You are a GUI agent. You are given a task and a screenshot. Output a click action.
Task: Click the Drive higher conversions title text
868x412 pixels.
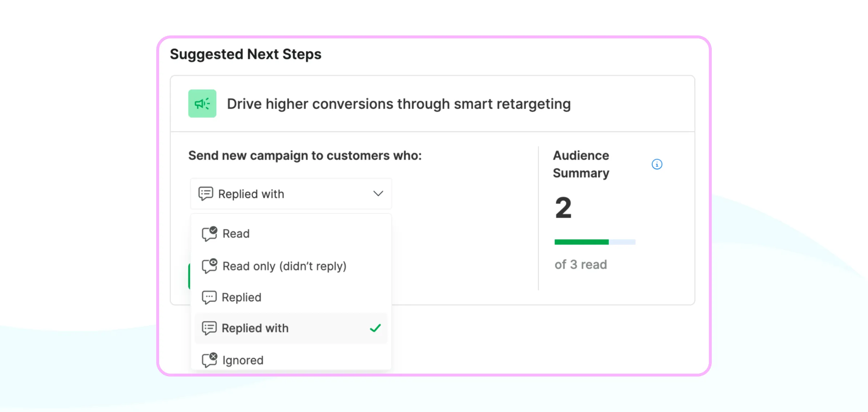point(399,104)
